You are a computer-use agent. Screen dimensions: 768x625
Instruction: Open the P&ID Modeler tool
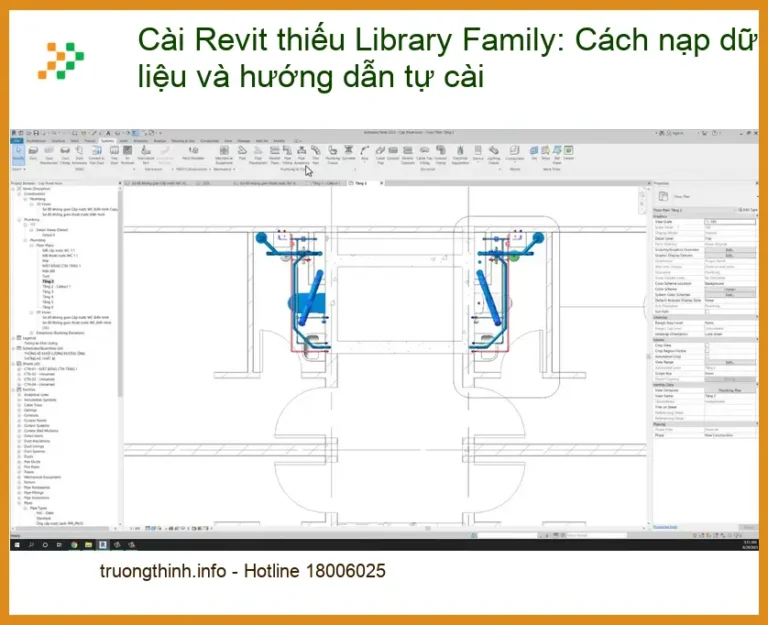[193, 153]
